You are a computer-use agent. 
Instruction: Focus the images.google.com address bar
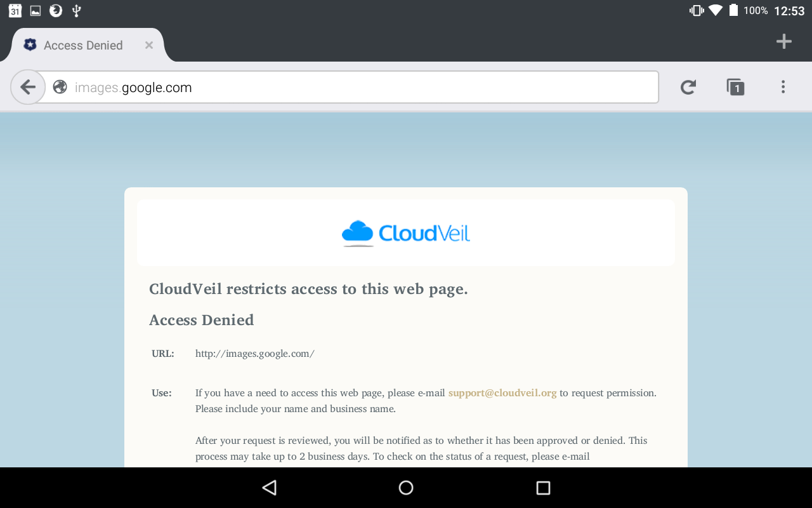click(352, 87)
